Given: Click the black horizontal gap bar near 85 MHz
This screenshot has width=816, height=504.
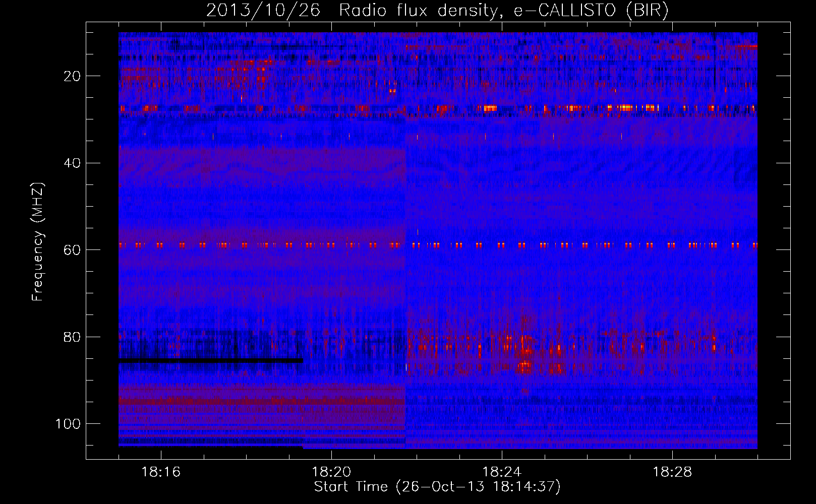Looking at the screenshot, I should (x=211, y=361).
